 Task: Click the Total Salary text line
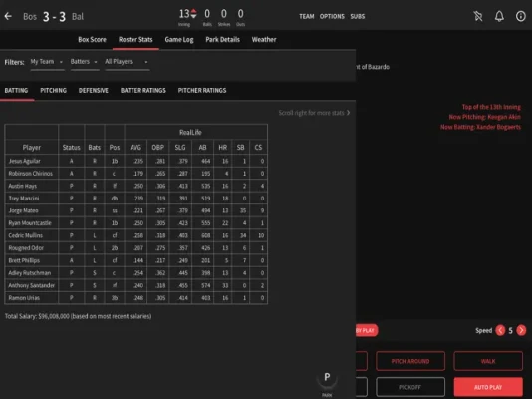click(78, 316)
